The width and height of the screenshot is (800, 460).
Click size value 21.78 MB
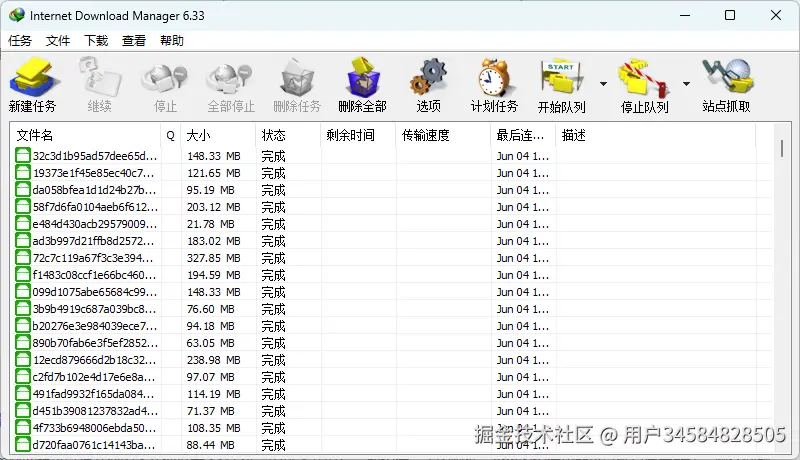(x=210, y=224)
